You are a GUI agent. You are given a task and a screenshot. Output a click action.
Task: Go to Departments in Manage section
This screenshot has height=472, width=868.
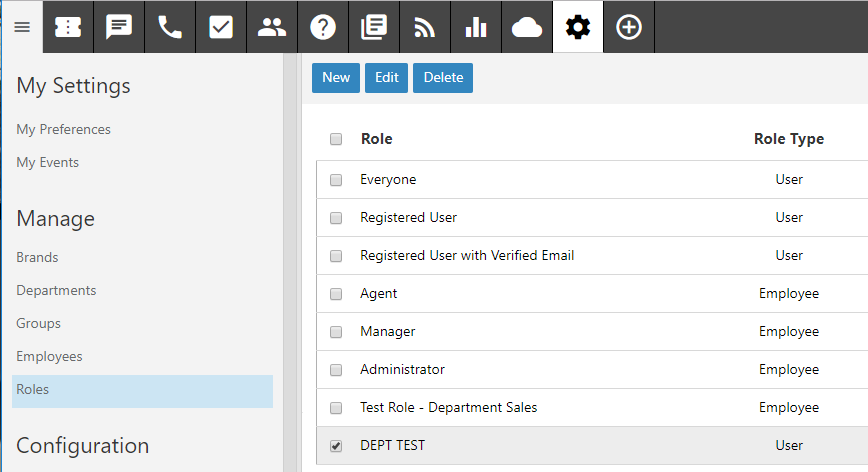pyautogui.click(x=56, y=290)
